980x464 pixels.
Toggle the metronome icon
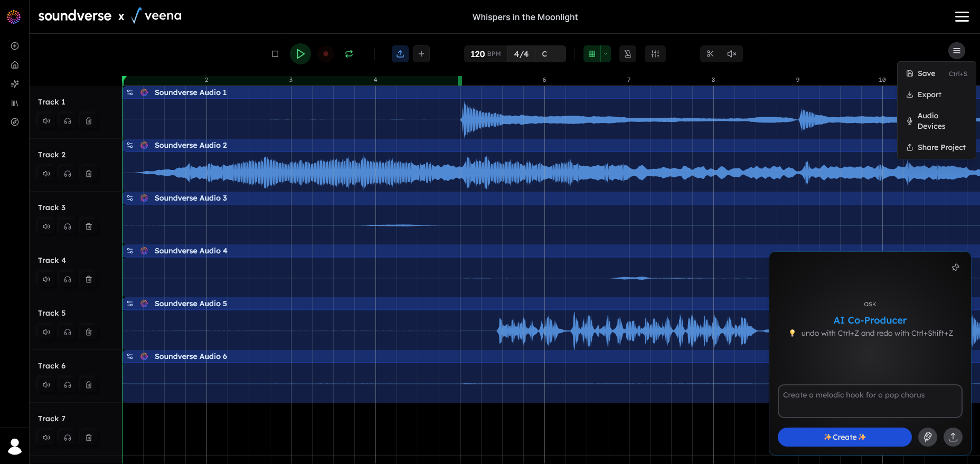[x=628, y=54]
